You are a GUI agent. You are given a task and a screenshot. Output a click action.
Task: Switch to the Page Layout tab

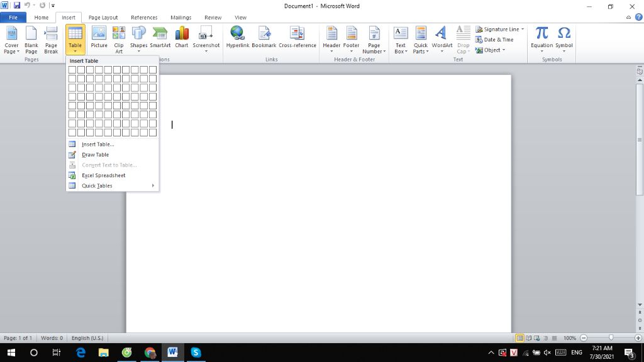point(103,18)
